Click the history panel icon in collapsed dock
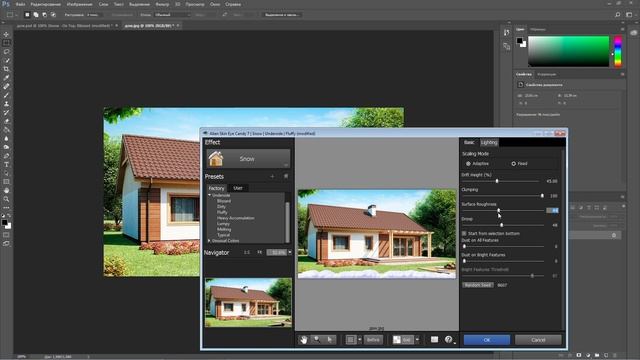The image size is (640, 360). tap(507, 33)
